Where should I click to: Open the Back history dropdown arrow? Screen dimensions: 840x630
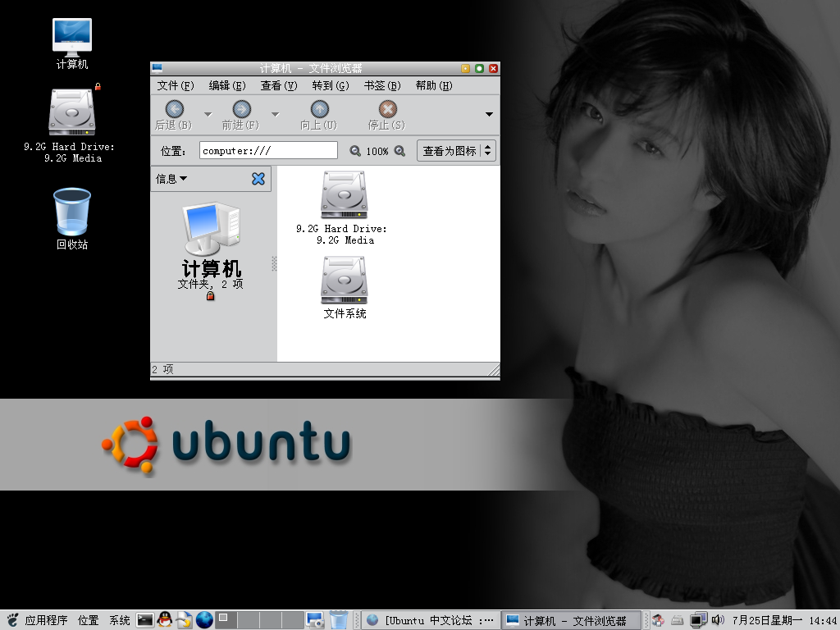tap(208, 114)
